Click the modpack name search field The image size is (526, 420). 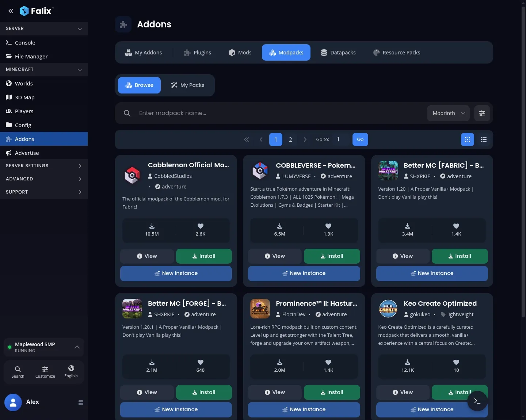coord(279,113)
